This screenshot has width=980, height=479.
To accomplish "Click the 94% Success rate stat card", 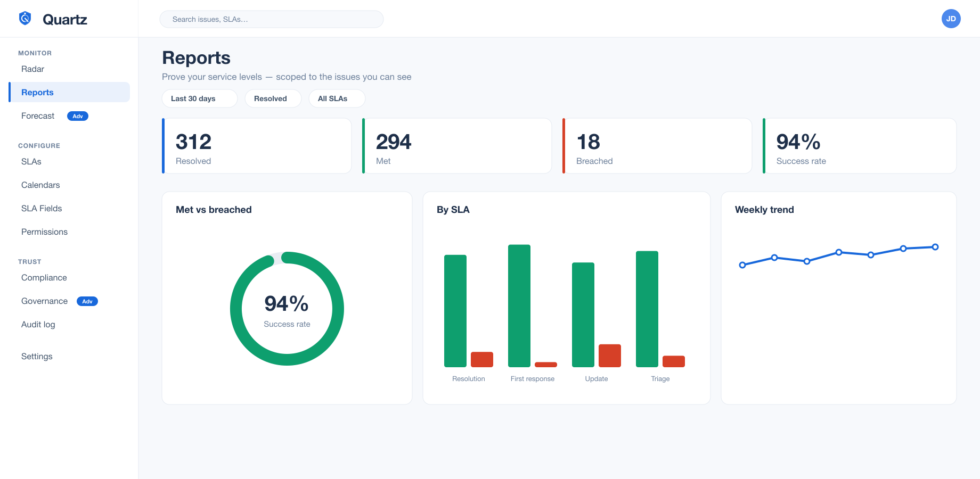I will [860, 146].
